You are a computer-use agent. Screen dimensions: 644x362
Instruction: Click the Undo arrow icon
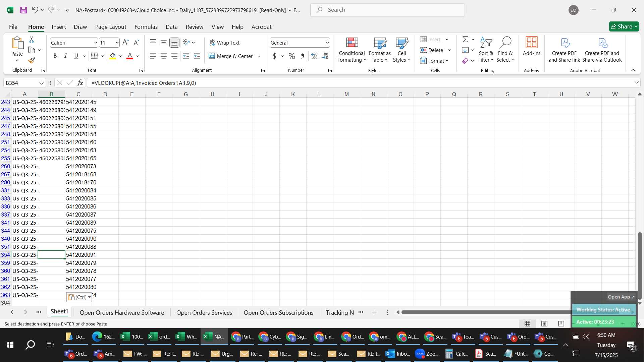[35, 10]
